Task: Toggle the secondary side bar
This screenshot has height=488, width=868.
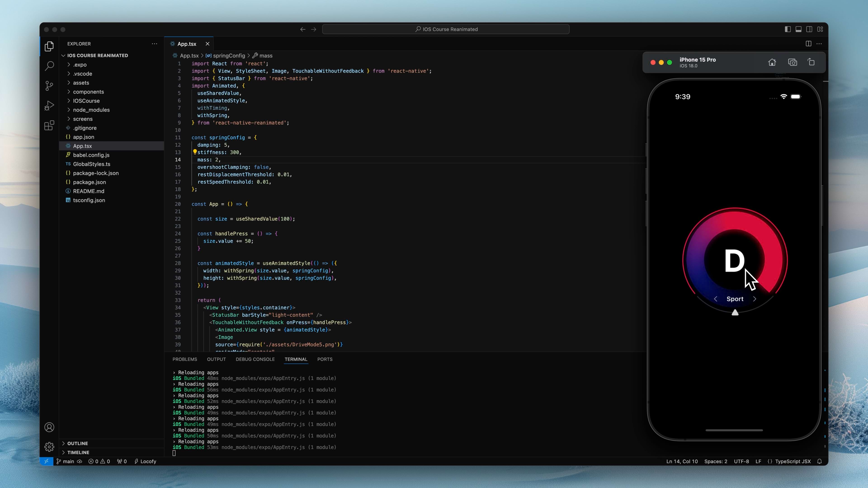Action: (x=809, y=29)
